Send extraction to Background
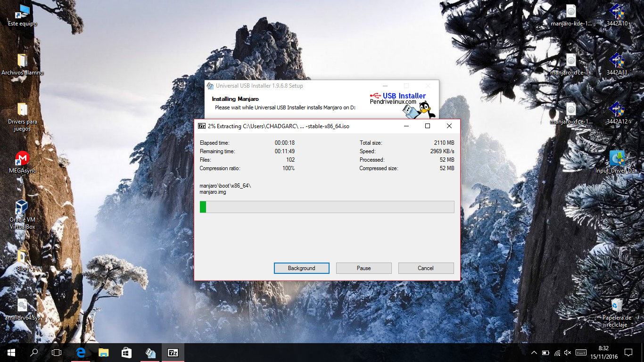This screenshot has height=362, width=644. [x=302, y=268]
